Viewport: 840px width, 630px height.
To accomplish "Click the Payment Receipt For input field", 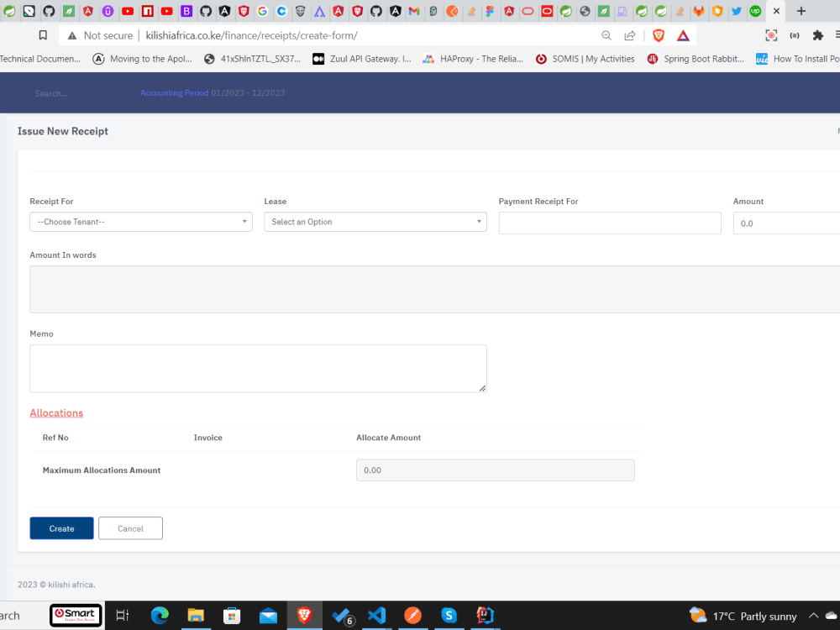I will [610, 223].
